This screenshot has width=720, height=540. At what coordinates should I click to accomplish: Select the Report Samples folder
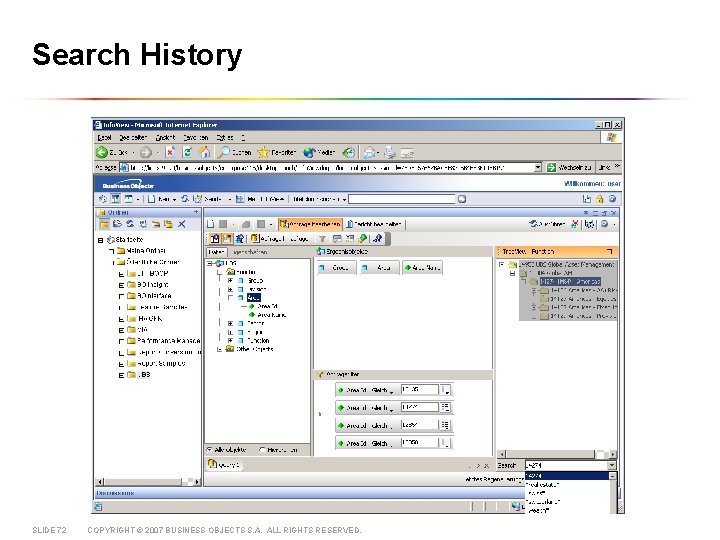pyautogui.click(x=161, y=364)
